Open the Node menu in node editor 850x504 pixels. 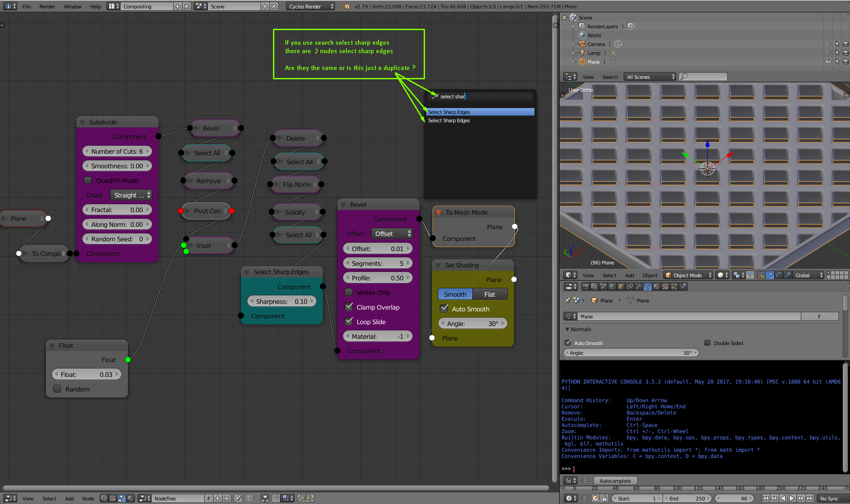88,498
